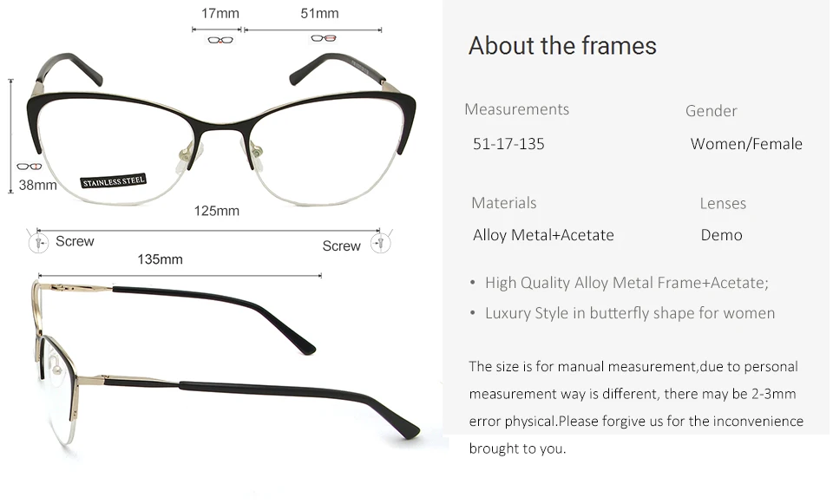Click the lens height glasses icon above 38mm
This screenshot has width=833, height=504.
coord(30,167)
